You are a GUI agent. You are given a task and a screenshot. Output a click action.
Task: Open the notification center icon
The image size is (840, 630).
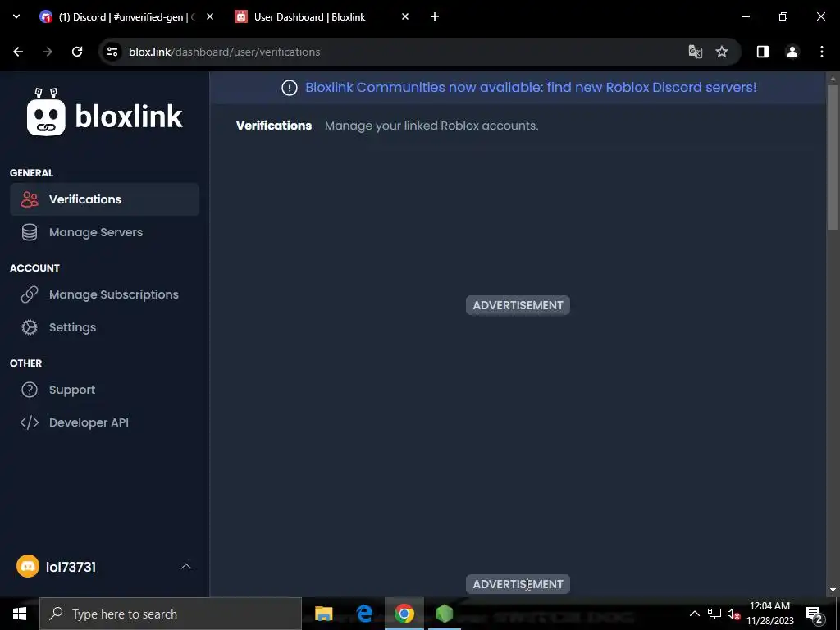coord(815,614)
